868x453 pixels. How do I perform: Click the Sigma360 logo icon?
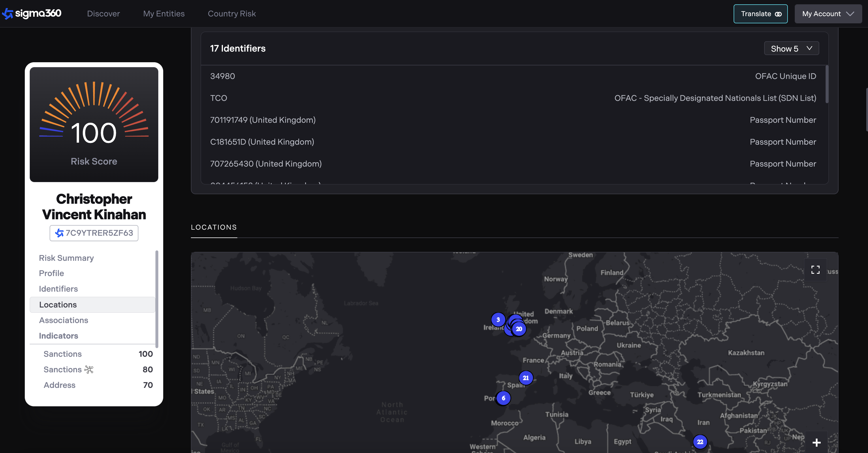point(7,14)
